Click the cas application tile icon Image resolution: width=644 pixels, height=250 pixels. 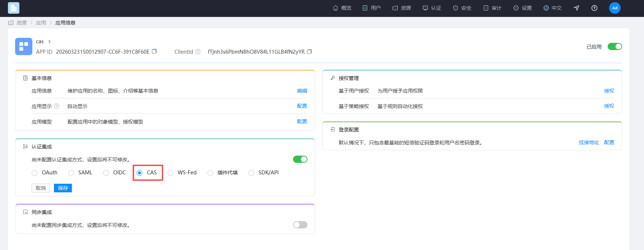point(24,46)
